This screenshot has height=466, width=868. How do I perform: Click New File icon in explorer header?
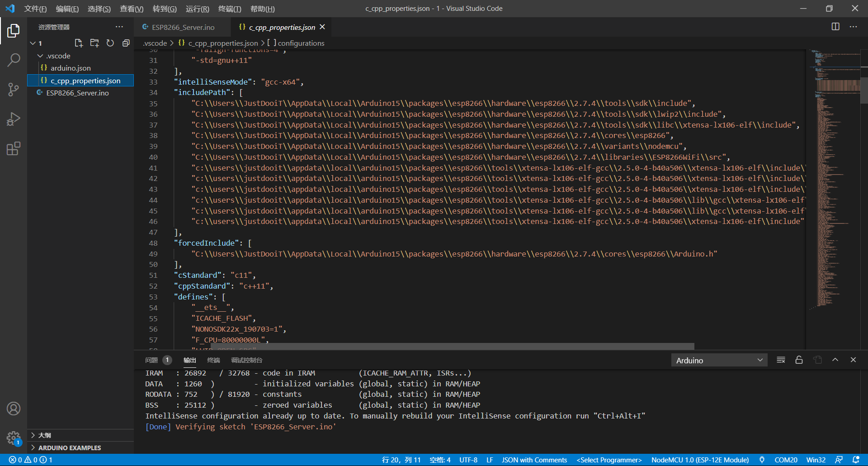pos(79,43)
